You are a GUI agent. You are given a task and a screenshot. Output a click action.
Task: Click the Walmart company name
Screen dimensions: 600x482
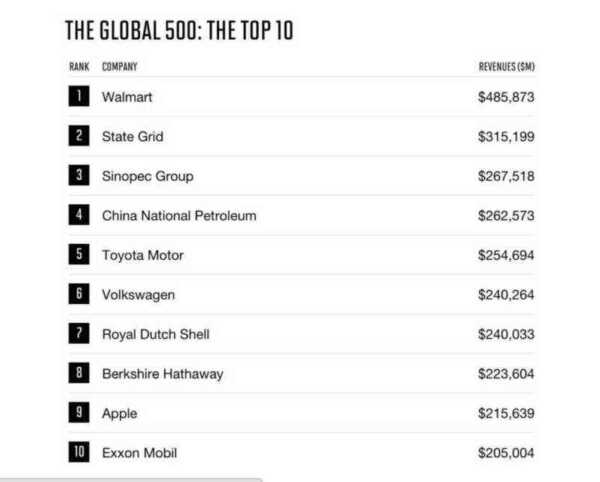tap(127, 97)
